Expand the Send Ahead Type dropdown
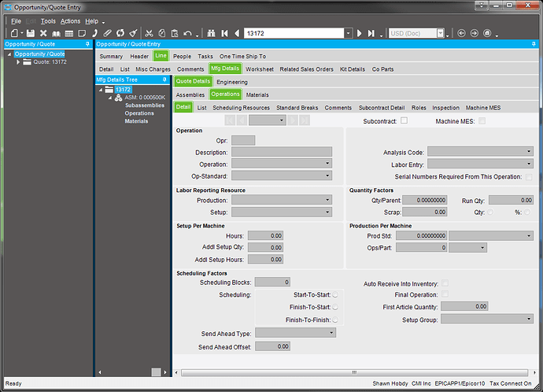Screen dimensions: 543x392 tap(331, 333)
